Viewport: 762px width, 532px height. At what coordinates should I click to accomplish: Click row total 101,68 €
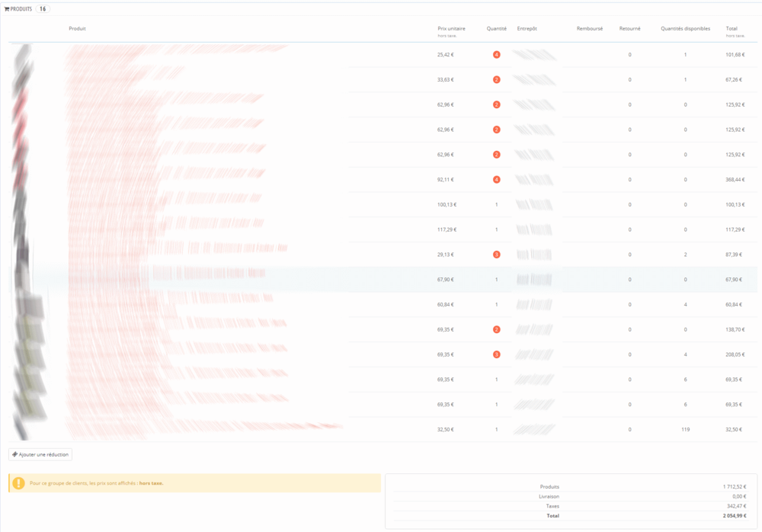point(735,54)
